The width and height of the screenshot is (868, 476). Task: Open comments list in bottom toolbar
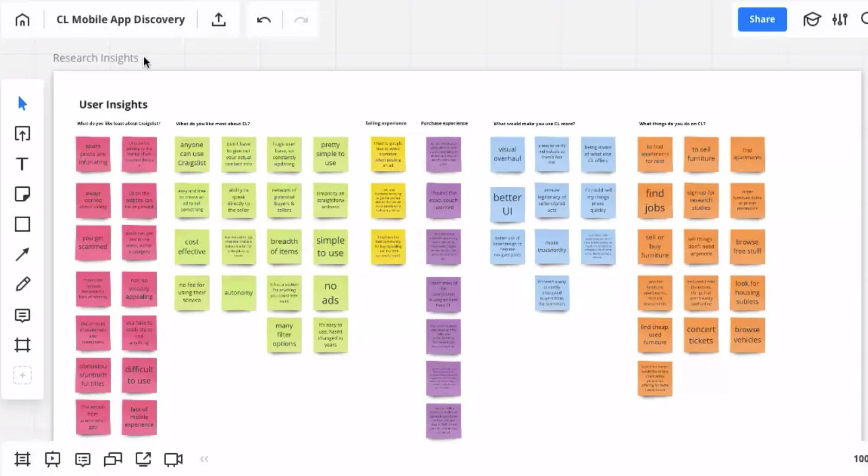(83, 460)
